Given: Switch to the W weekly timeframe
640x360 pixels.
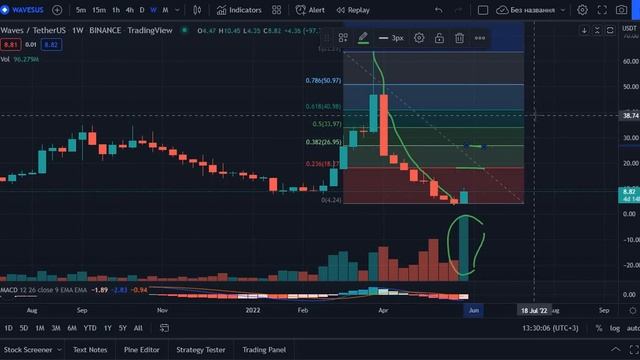Looking at the screenshot, I should coord(153,10).
